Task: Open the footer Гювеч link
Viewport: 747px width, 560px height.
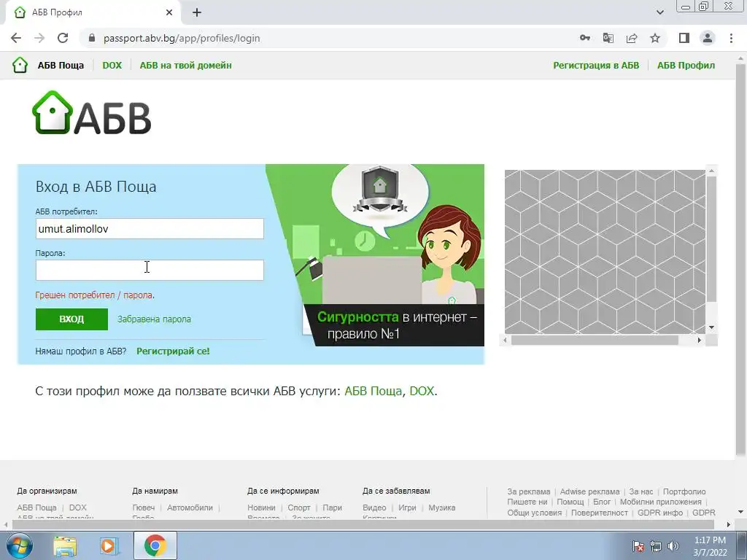Action: (144, 507)
